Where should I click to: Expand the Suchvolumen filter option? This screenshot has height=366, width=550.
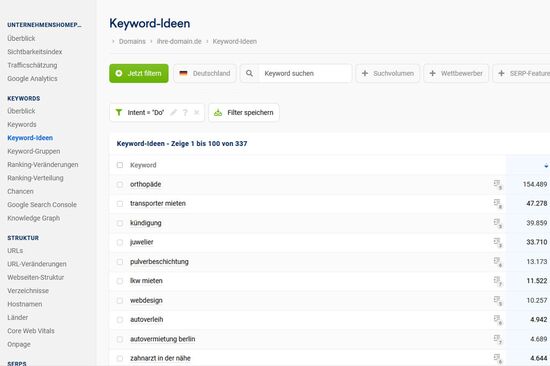pyautogui.click(x=388, y=73)
